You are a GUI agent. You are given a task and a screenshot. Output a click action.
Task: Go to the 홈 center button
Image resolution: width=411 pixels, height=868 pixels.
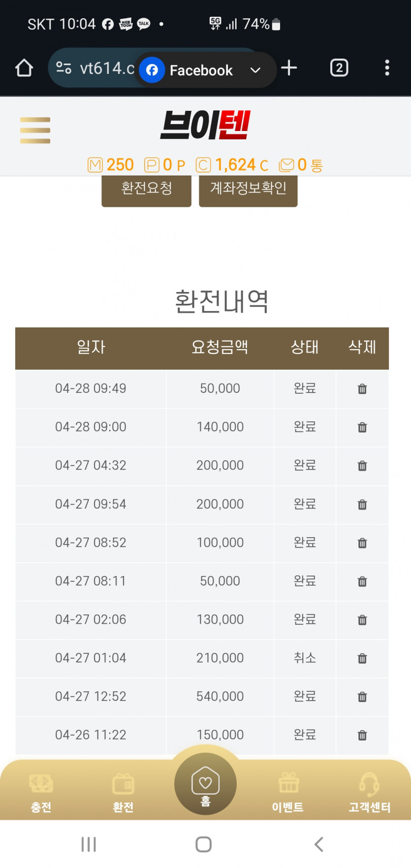pyautogui.click(x=205, y=784)
